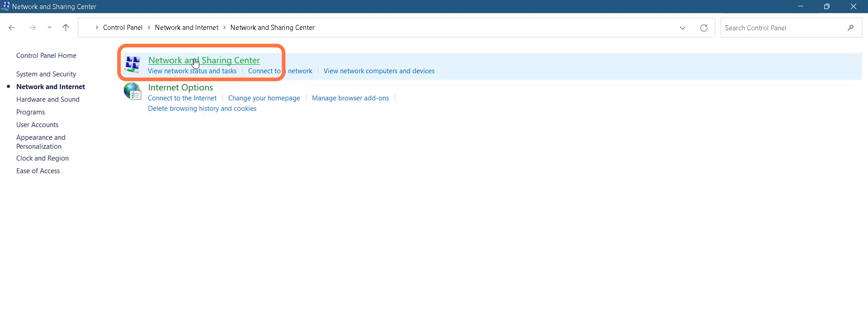
Task: Select Network and Internet breadcrumb
Action: point(187,28)
